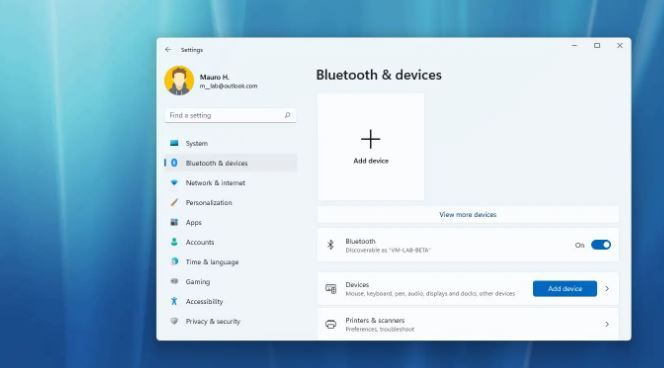Click the Personalization brush icon

pyautogui.click(x=174, y=202)
